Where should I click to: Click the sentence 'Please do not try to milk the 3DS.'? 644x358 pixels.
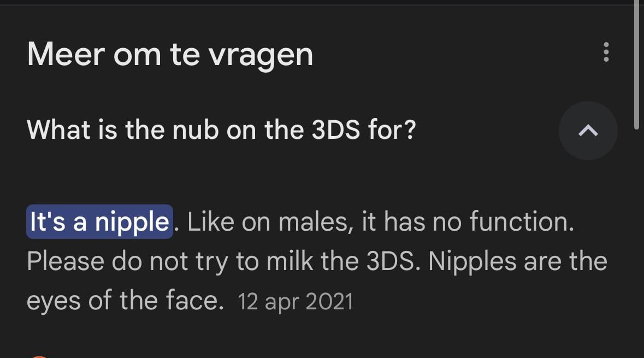coord(223,261)
